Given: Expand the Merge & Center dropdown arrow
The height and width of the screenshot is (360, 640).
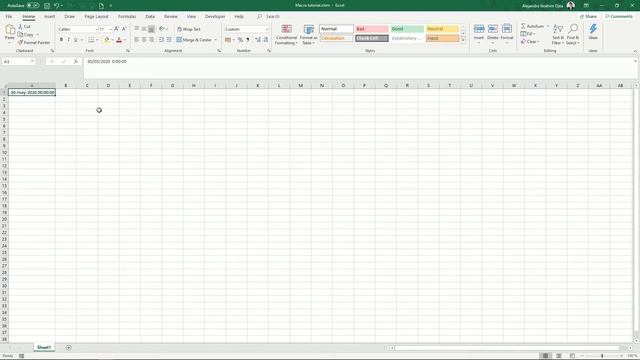Looking at the screenshot, I should pos(216,40).
